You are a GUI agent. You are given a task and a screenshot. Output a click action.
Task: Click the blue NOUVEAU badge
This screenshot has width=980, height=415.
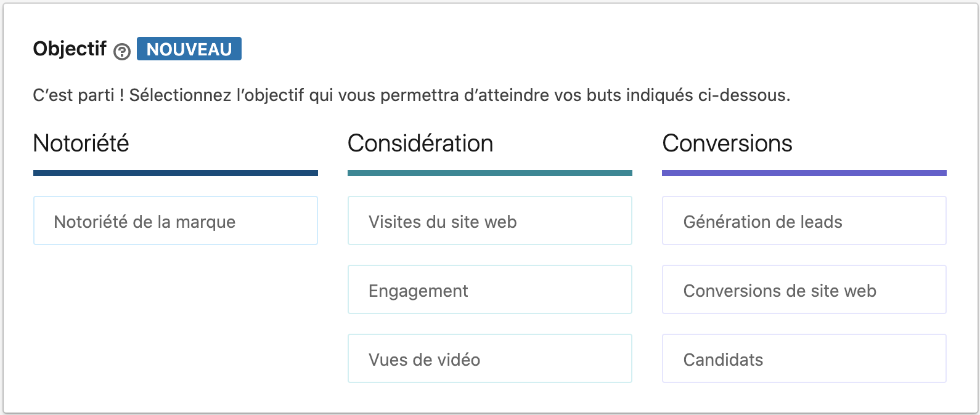tap(189, 49)
